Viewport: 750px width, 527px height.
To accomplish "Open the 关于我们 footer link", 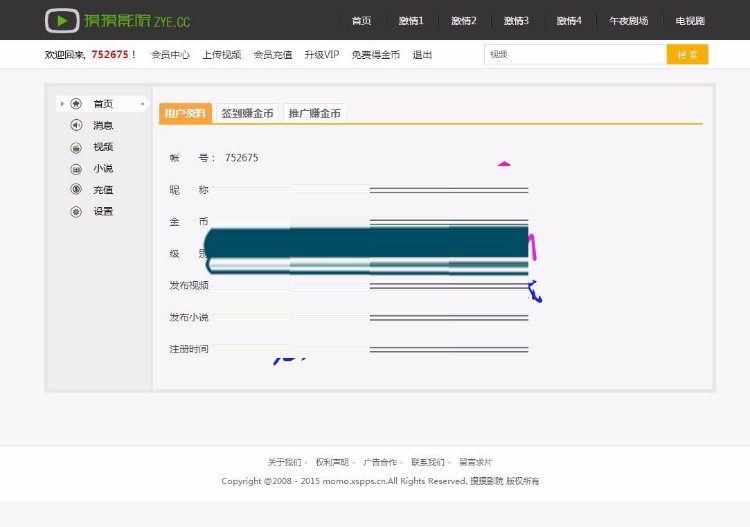I will point(284,463).
